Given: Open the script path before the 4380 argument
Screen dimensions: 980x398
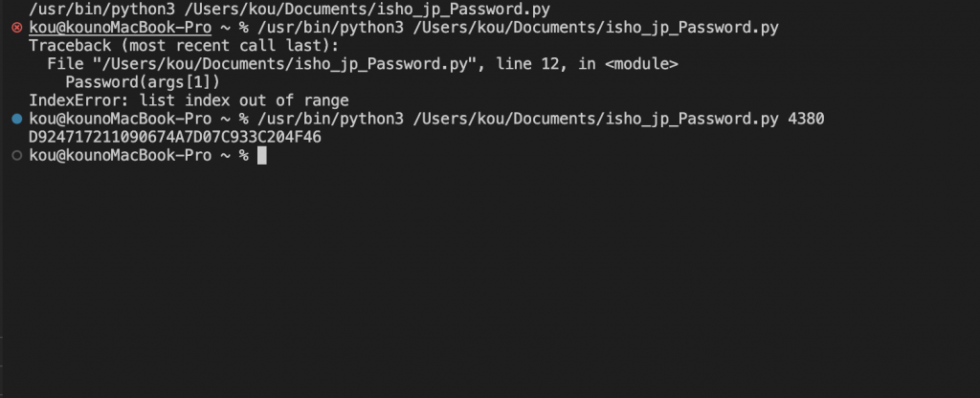Looking at the screenshot, I should click(595, 119).
